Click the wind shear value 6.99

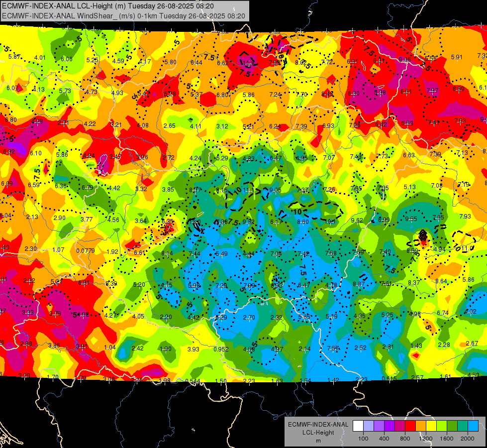pos(384,220)
